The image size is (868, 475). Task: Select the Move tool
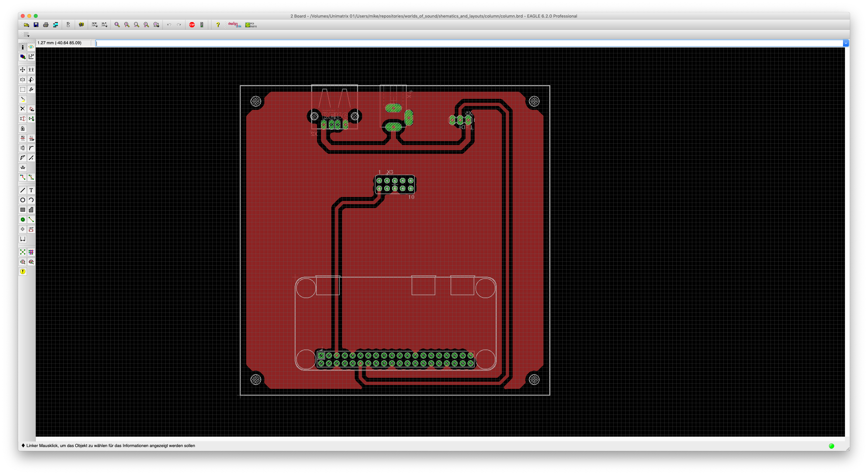22,70
